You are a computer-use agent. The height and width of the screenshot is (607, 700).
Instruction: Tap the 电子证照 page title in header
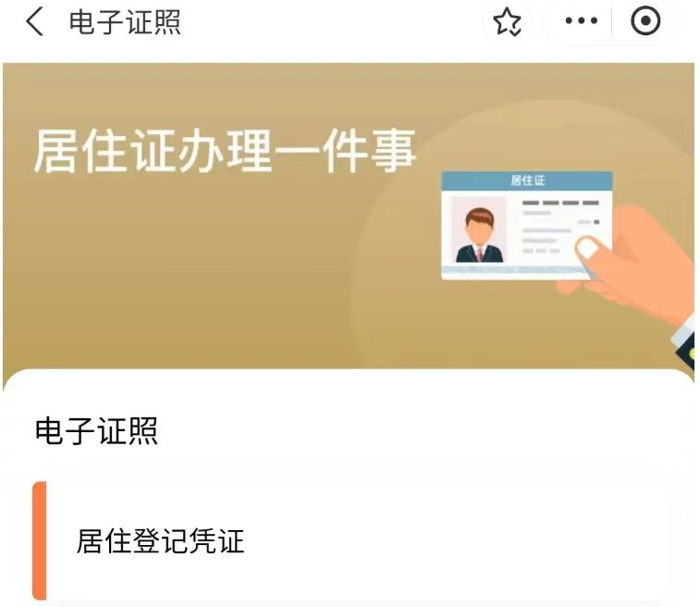(125, 22)
